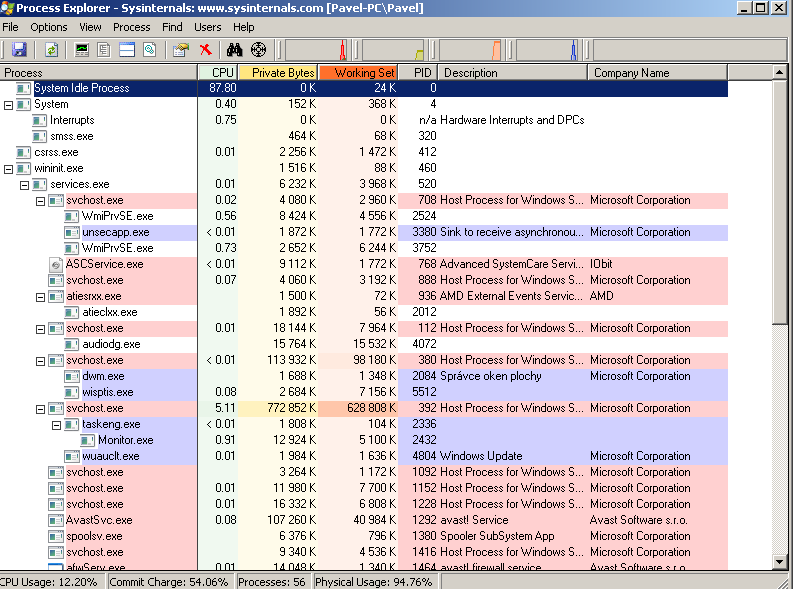
Task: Select the AvastSvc.exe process row
Action: point(99,520)
